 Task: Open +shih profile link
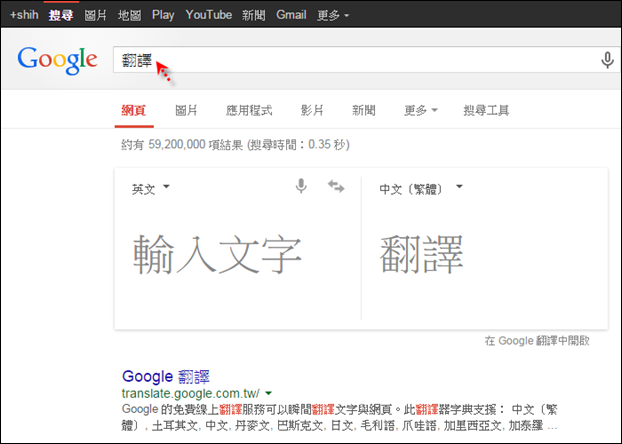pyautogui.click(x=24, y=15)
